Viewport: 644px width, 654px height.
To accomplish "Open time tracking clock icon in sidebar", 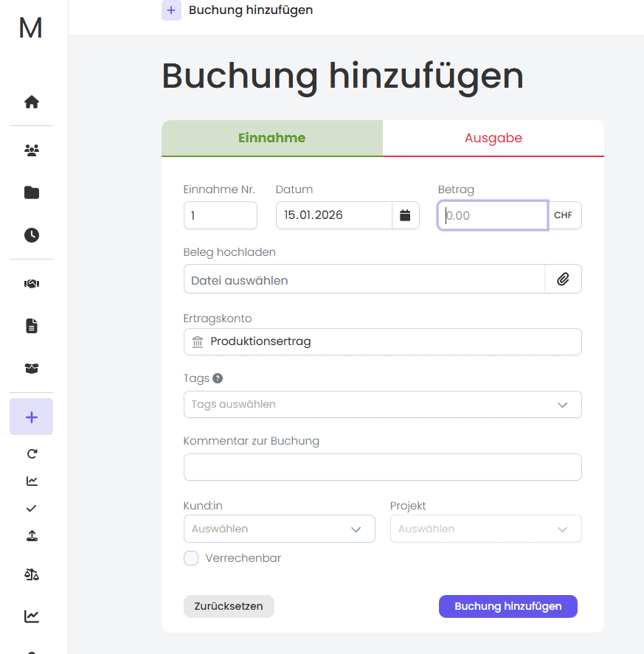I will (32, 235).
